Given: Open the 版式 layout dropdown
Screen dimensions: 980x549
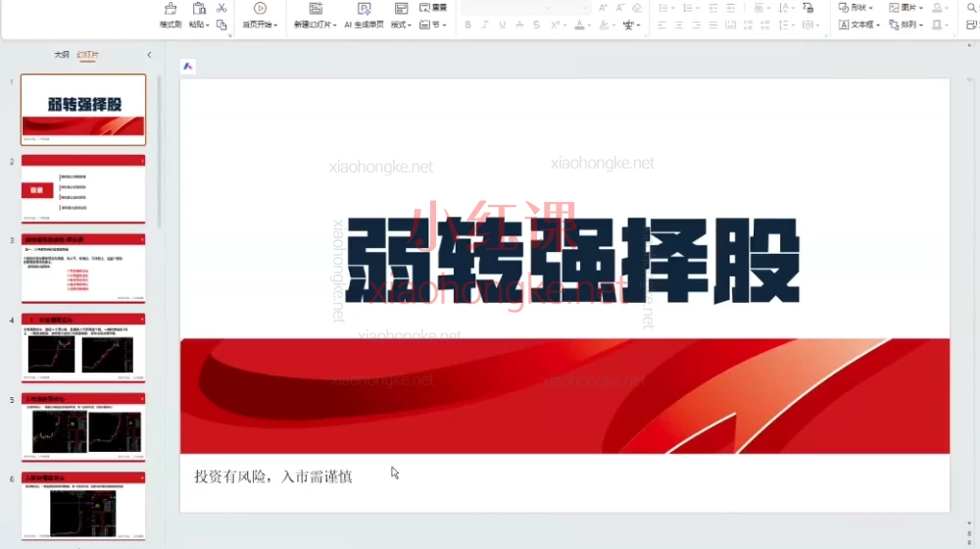Looking at the screenshot, I should 410,25.
